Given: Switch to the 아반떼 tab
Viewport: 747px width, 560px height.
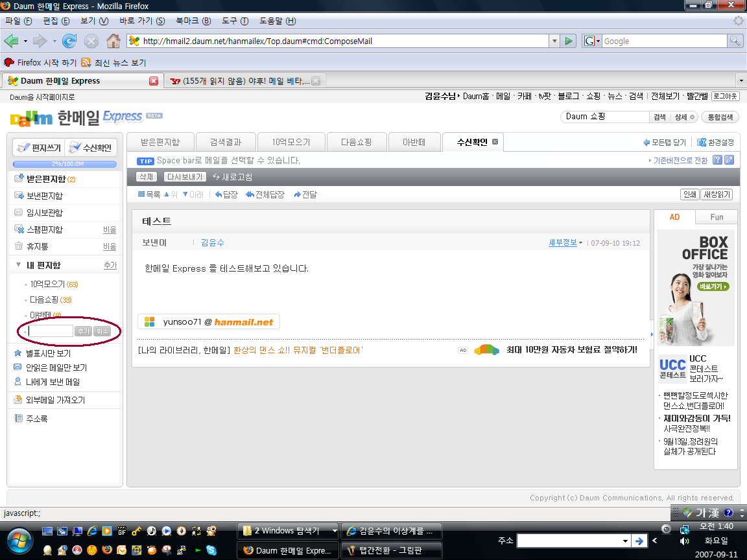Looking at the screenshot, I should 414,142.
